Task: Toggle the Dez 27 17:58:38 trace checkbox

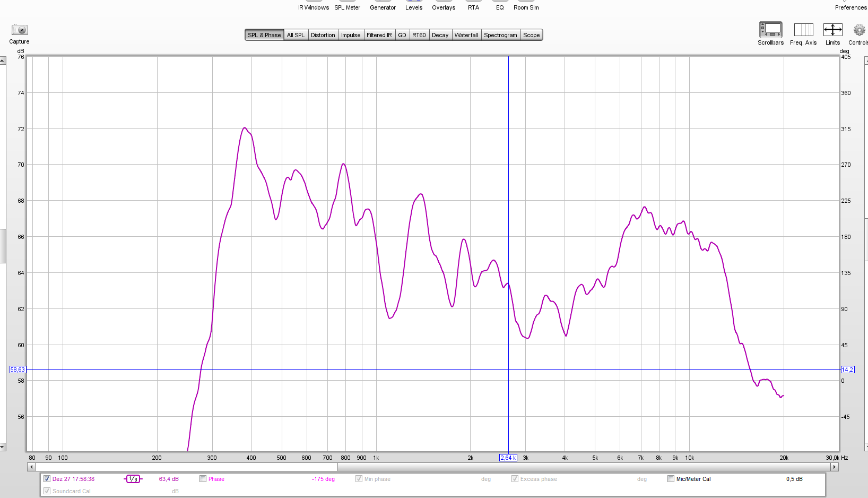Action: click(47, 479)
